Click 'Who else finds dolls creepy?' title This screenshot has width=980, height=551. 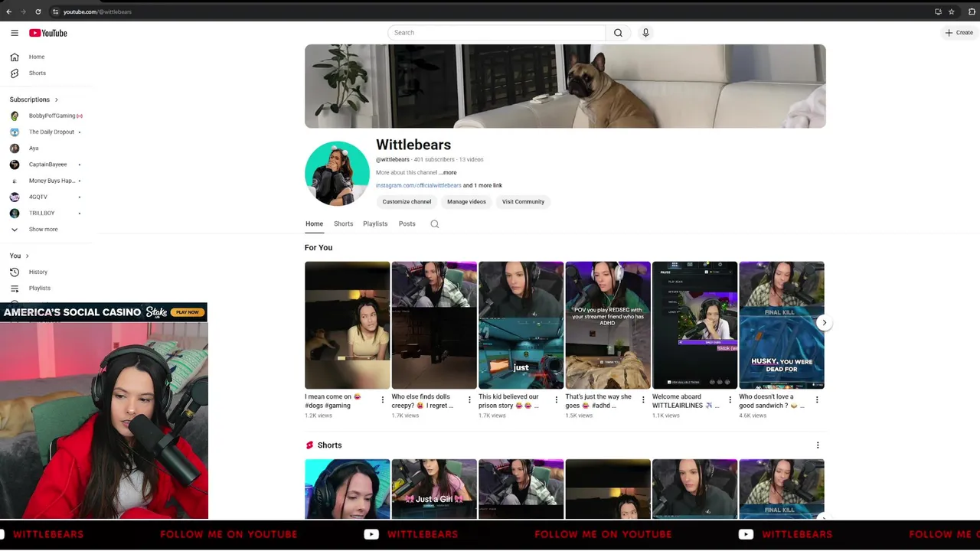coord(423,401)
